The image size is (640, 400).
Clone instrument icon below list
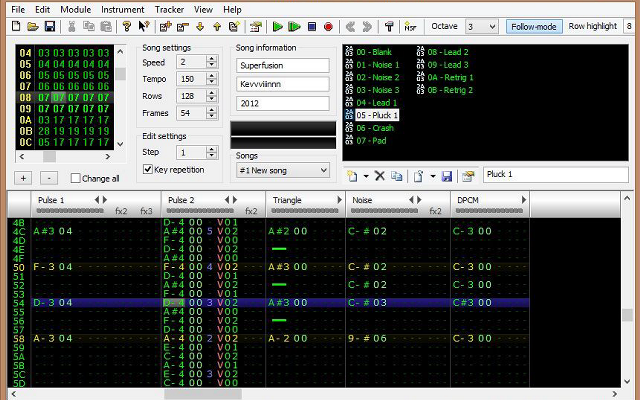396,176
